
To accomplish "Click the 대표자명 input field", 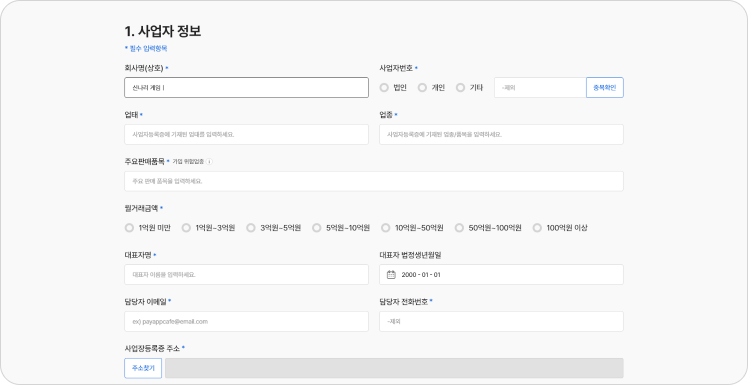I will pos(247,275).
